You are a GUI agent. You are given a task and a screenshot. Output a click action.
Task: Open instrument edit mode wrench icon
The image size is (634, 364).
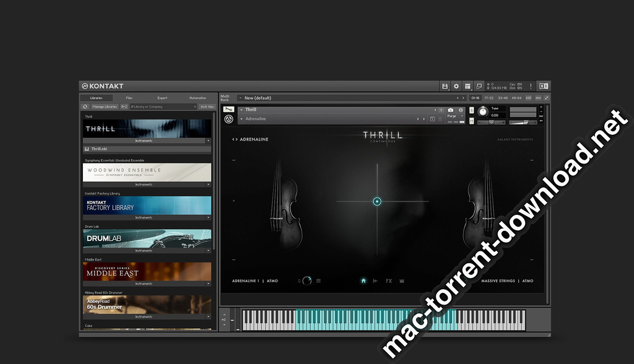coord(228,110)
